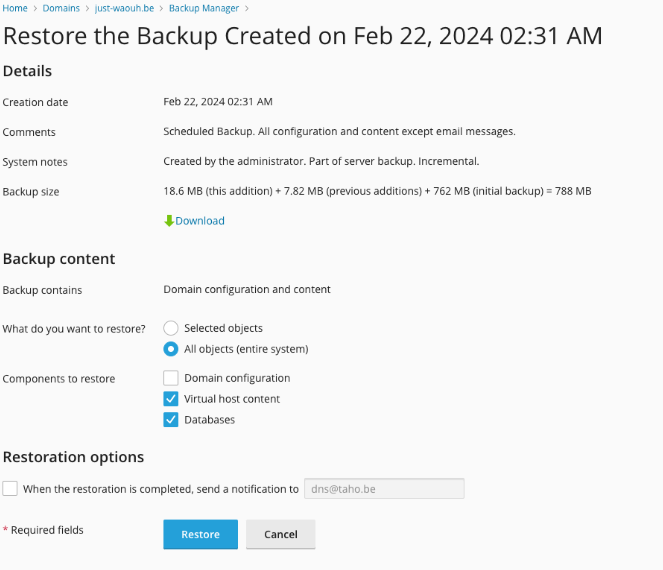Open Domains breadcrumb link
This screenshot has height=570, width=663.
pos(61,8)
